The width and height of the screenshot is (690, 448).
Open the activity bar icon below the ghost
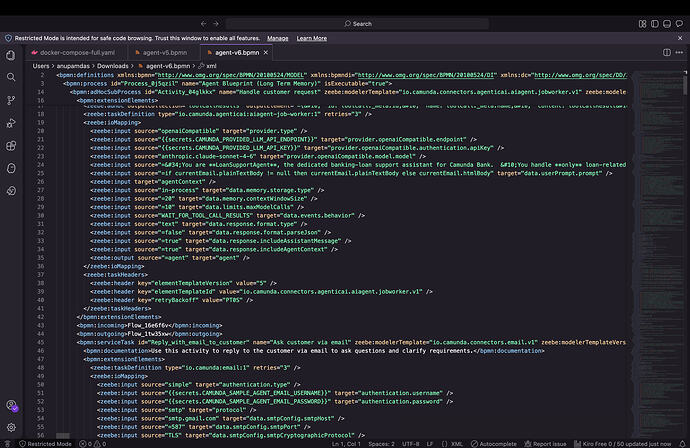tap(11, 191)
